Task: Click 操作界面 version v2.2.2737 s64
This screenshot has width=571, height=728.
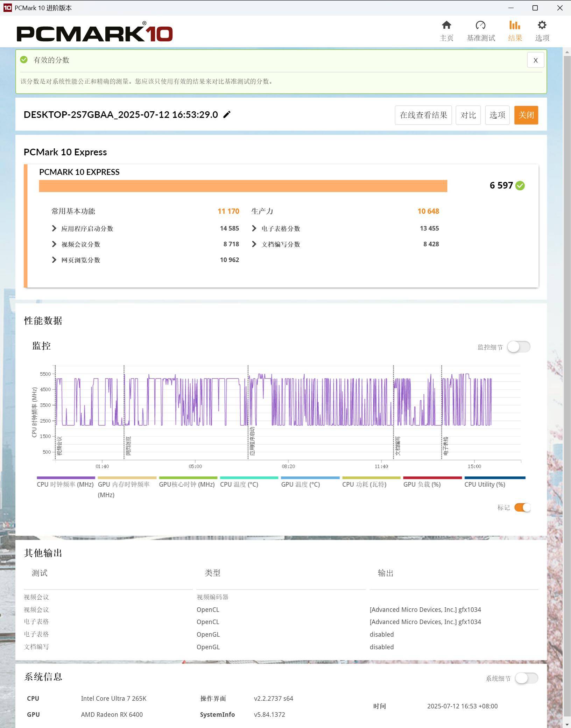Action: coord(274,698)
